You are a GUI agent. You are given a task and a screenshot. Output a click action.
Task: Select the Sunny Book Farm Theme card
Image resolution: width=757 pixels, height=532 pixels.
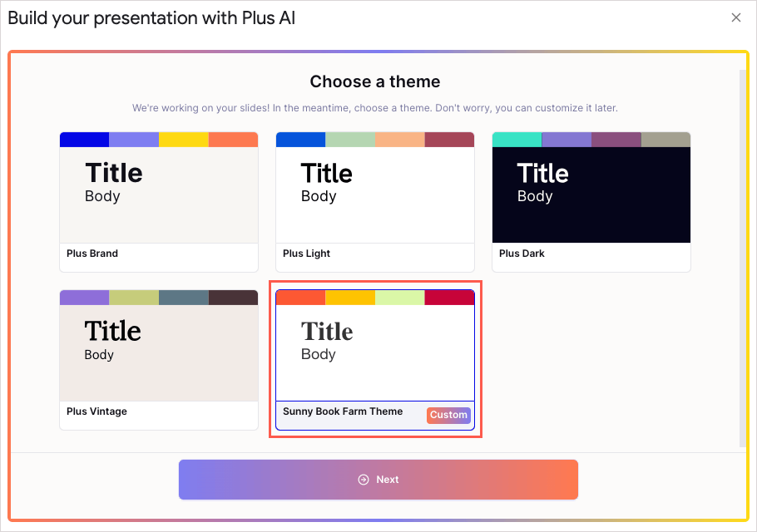point(375,360)
